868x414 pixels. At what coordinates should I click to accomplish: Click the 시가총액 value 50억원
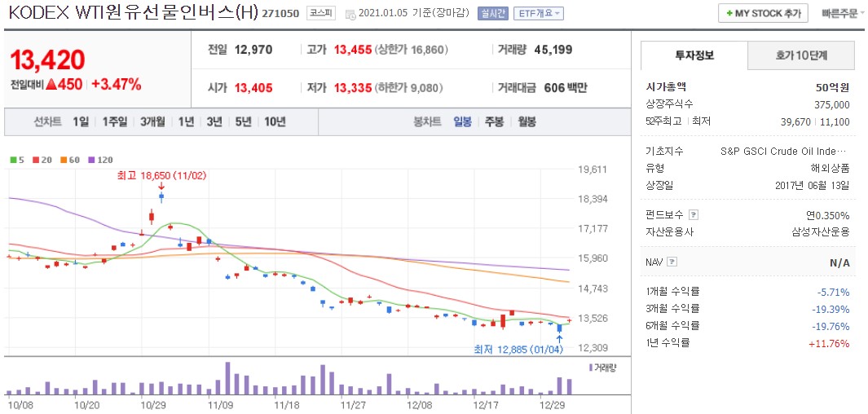(x=833, y=87)
